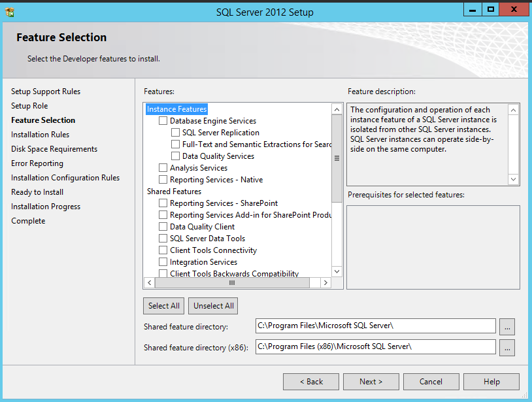The height and width of the screenshot is (402, 532).
Task: Close the SQL Server 2012 Setup window
Action: coord(514,10)
